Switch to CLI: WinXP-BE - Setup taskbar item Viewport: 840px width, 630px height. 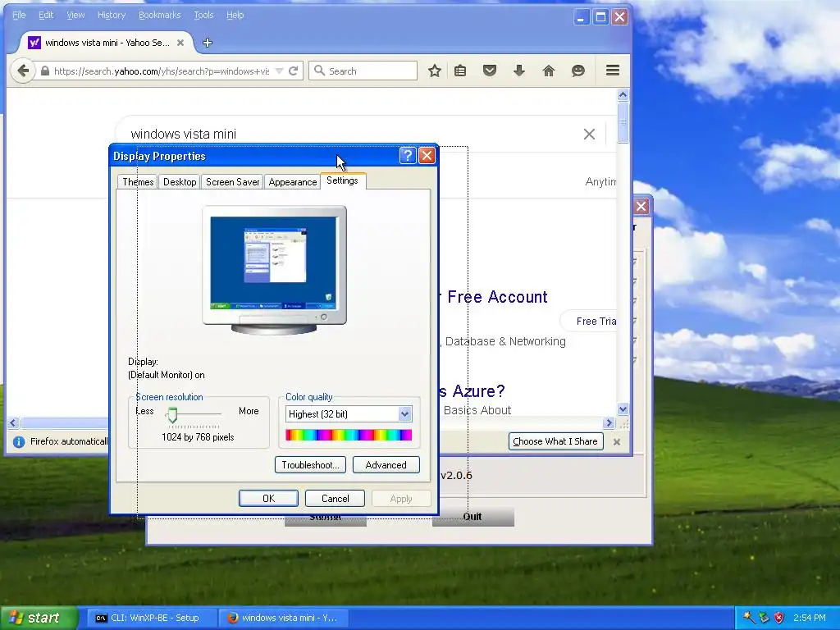(151, 618)
